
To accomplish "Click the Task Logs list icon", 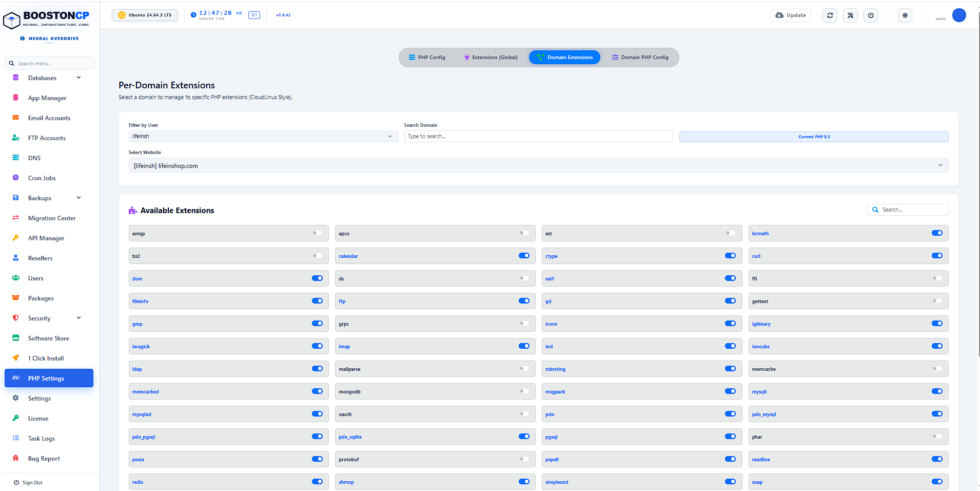I will tap(16, 438).
